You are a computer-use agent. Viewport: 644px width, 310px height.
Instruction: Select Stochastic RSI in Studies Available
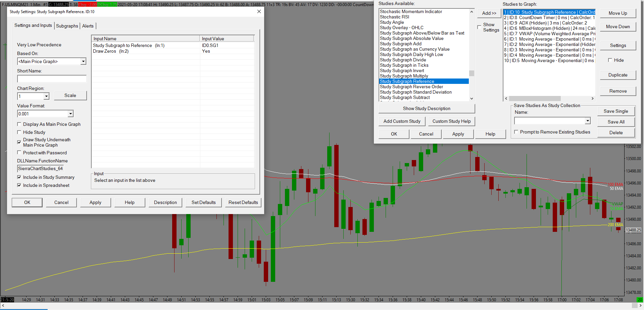tap(424, 17)
